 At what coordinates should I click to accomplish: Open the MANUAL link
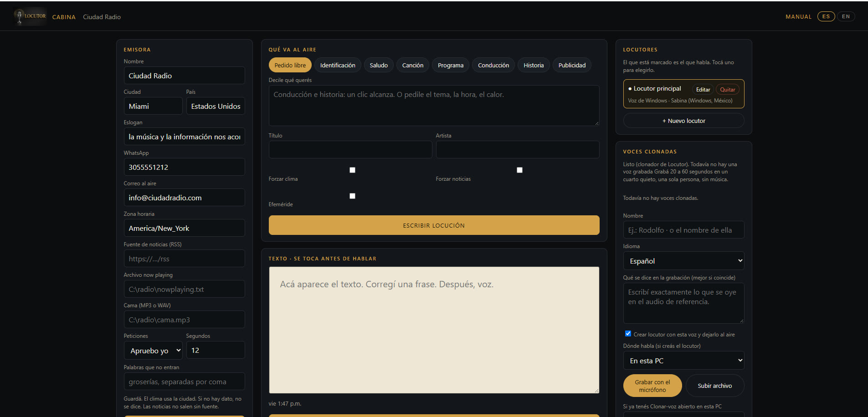click(x=798, y=16)
